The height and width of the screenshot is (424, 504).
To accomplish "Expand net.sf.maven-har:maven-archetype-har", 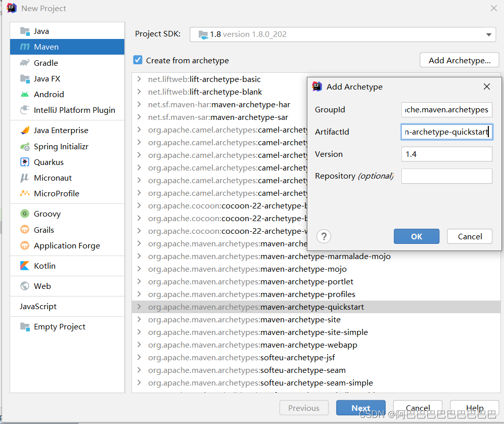I will coord(139,105).
